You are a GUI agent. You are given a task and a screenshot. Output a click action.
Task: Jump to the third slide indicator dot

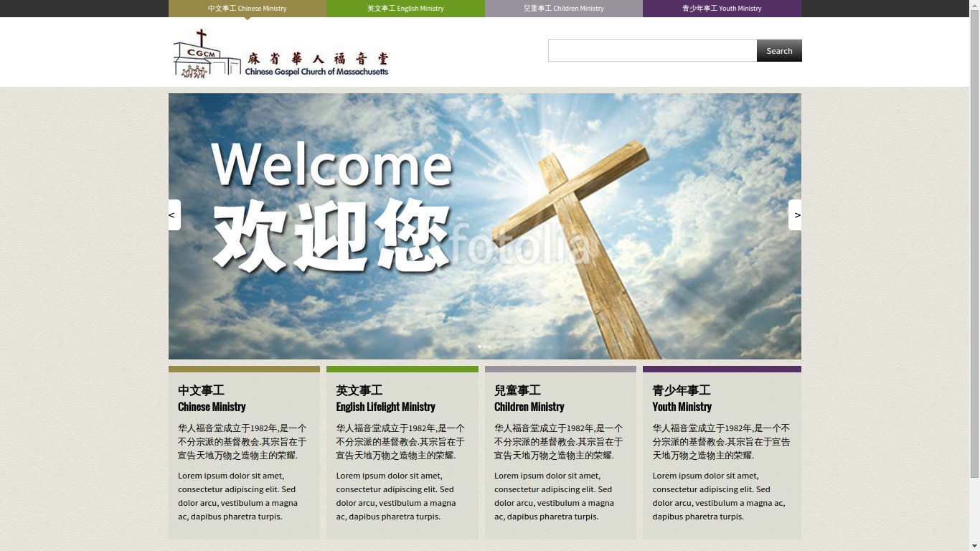(x=489, y=347)
